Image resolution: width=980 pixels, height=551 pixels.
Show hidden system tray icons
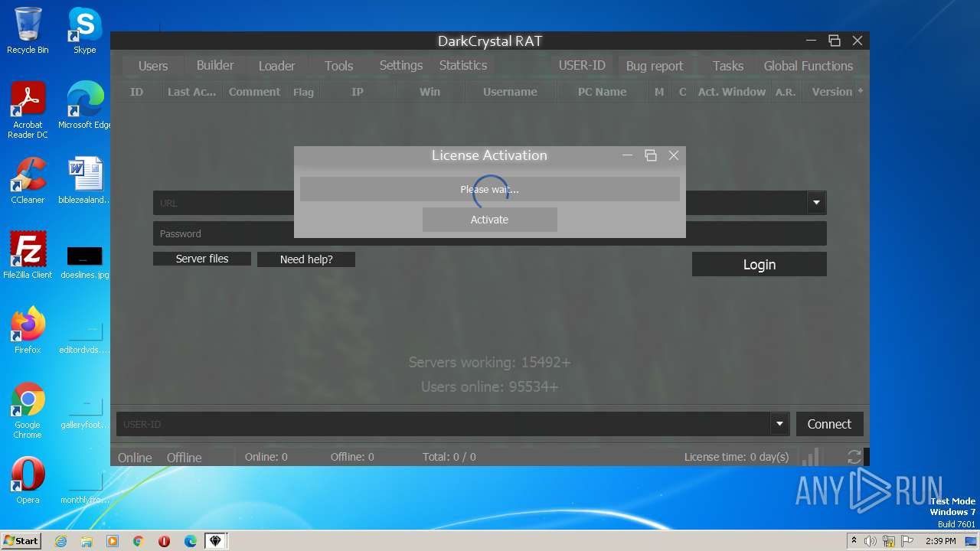click(x=854, y=541)
